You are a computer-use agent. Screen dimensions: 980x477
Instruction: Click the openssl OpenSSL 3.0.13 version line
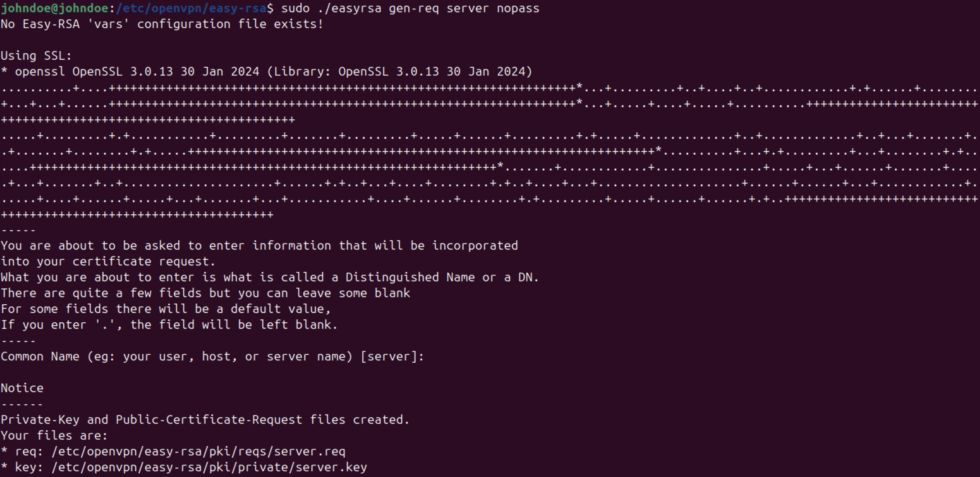(x=266, y=72)
